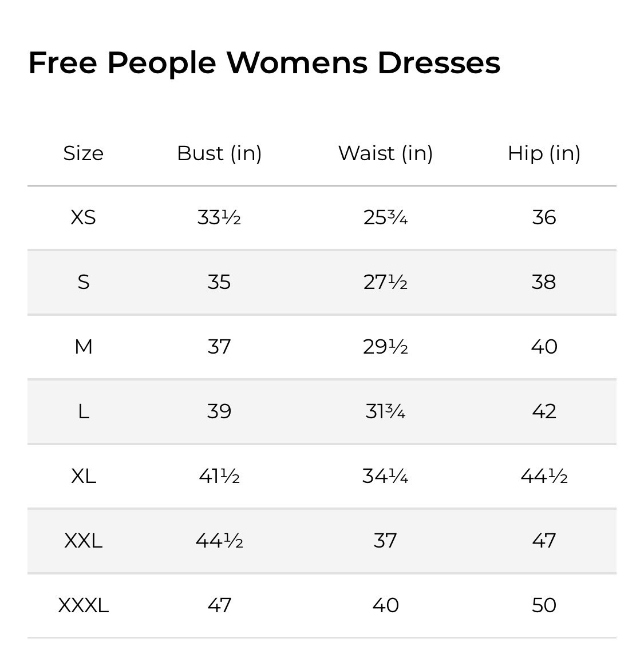Select the Size column header

tap(84, 153)
